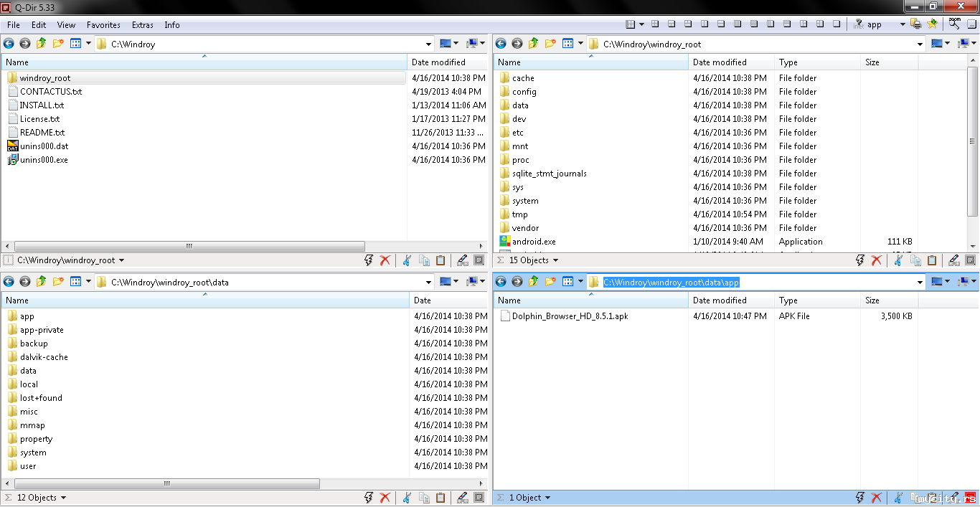Open the 'app' combo box dropdown in main toolbar
Viewport: 980px width, 507px height.
(903, 24)
